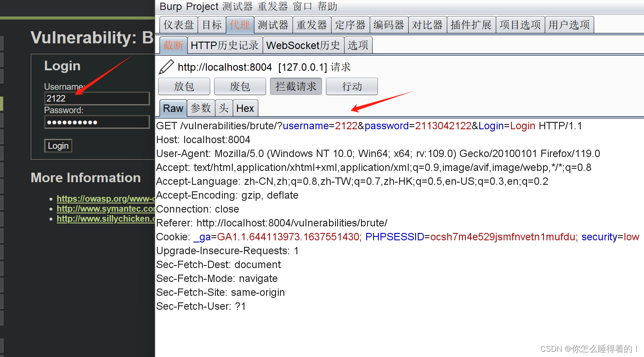Click the Accept-Language header line
The height and width of the screenshot is (357, 644).
coord(352,181)
